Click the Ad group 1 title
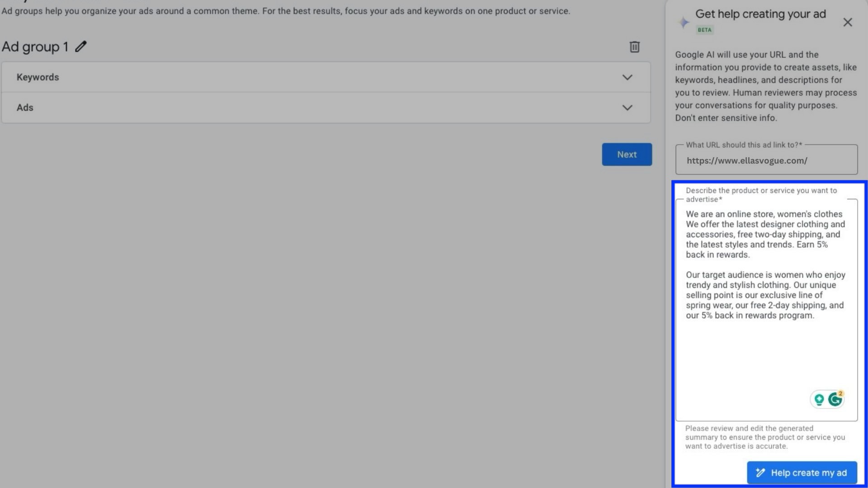The height and width of the screenshot is (488, 868). click(35, 47)
